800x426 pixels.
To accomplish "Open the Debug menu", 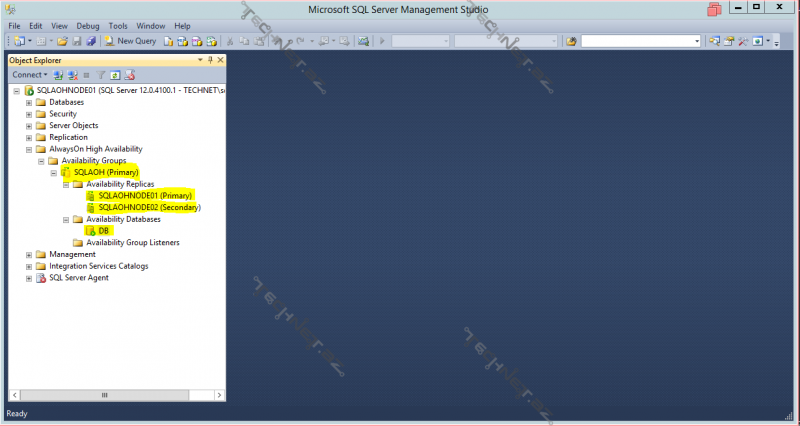I will pyautogui.click(x=88, y=25).
